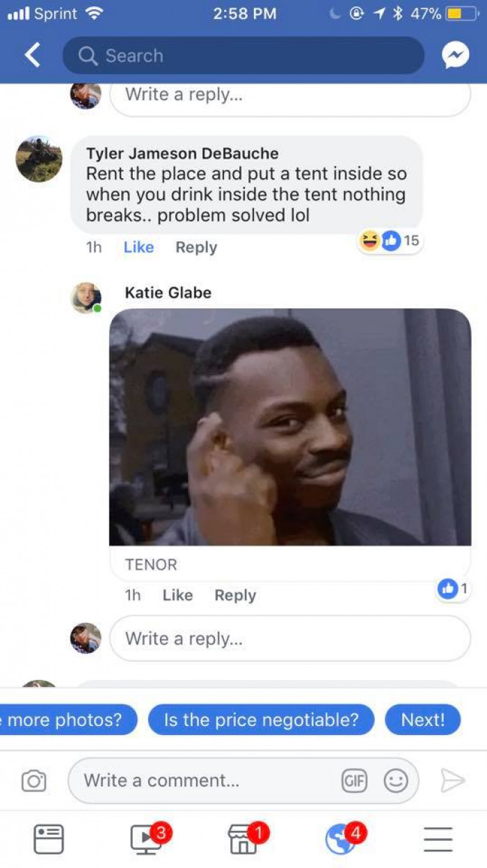Select 'Is the price negotiable?' suggestion

pos(261,720)
